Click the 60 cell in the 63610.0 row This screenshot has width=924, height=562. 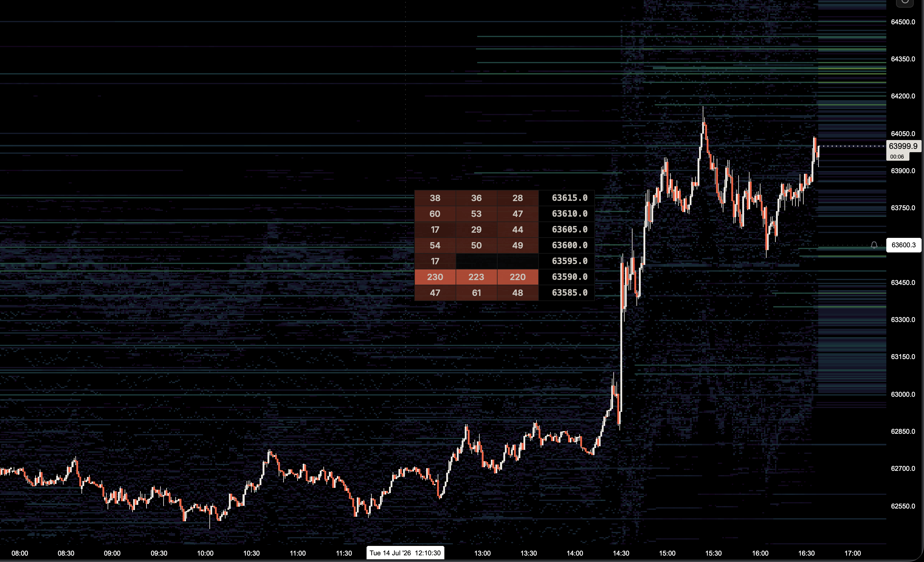435,214
